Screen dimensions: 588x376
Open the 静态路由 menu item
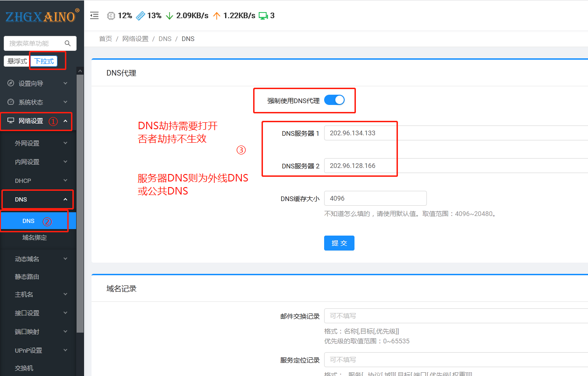click(27, 277)
